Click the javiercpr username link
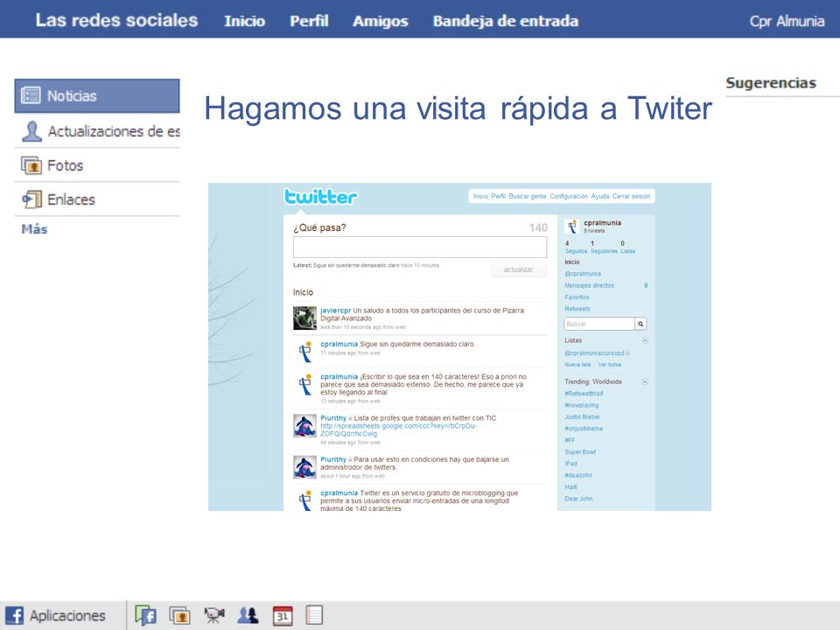 pos(335,311)
